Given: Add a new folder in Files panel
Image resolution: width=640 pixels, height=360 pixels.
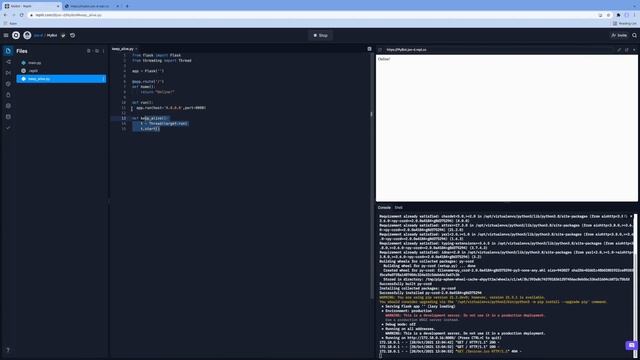Looking at the screenshot, I should click(x=97, y=51).
